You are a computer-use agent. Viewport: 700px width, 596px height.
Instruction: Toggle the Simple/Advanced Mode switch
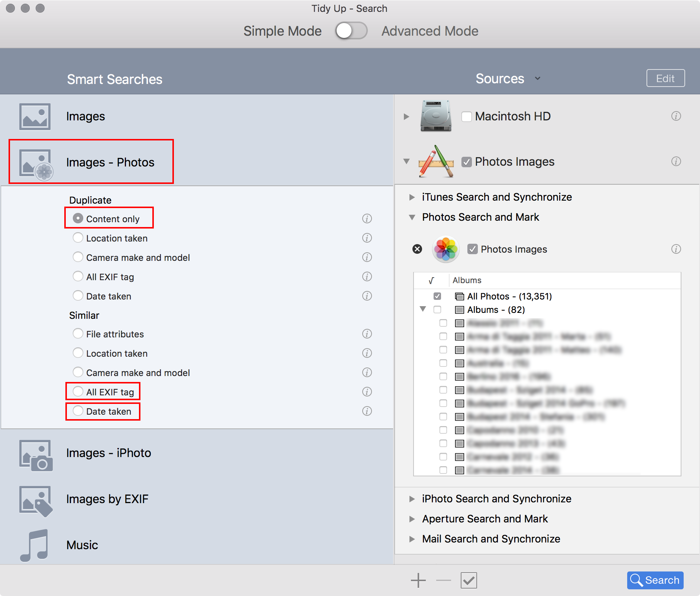[x=351, y=31]
